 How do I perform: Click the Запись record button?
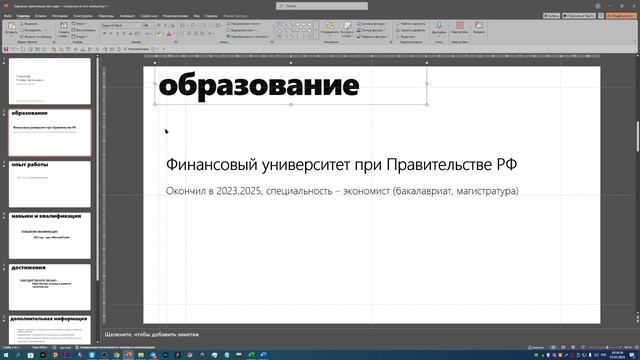tap(551, 16)
